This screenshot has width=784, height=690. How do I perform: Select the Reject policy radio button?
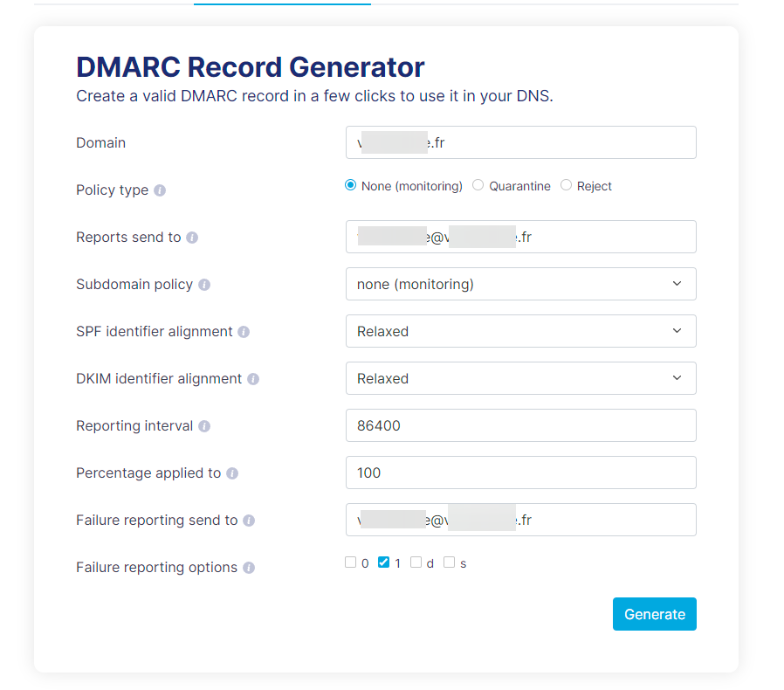coord(566,185)
